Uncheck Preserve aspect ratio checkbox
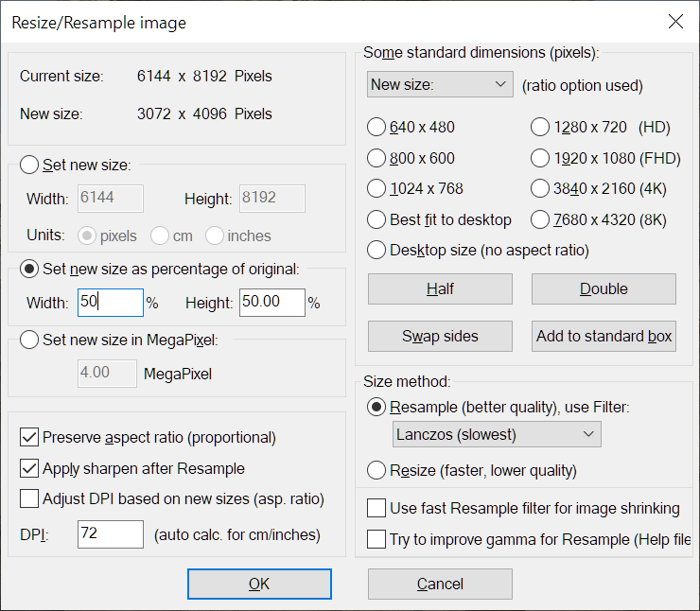 pos(29,438)
